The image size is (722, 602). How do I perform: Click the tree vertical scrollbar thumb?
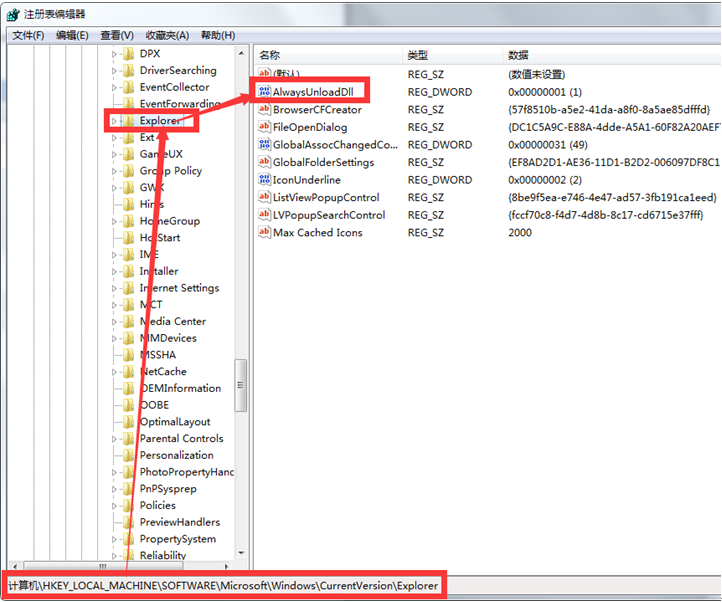click(x=241, y=385)
